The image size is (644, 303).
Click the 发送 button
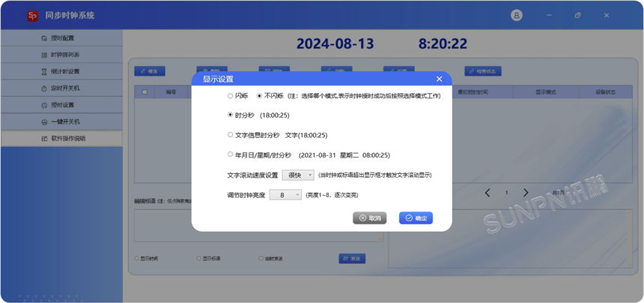tap(352, 259)
